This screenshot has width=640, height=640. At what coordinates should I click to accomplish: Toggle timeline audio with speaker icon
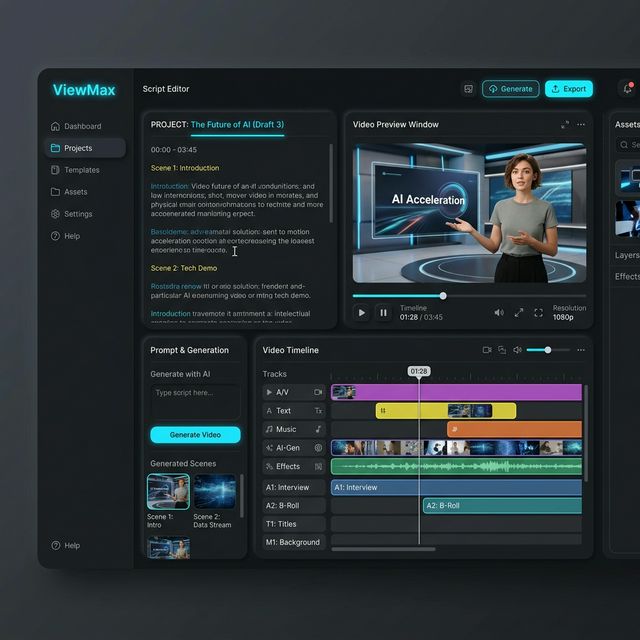tap(517, 350)
